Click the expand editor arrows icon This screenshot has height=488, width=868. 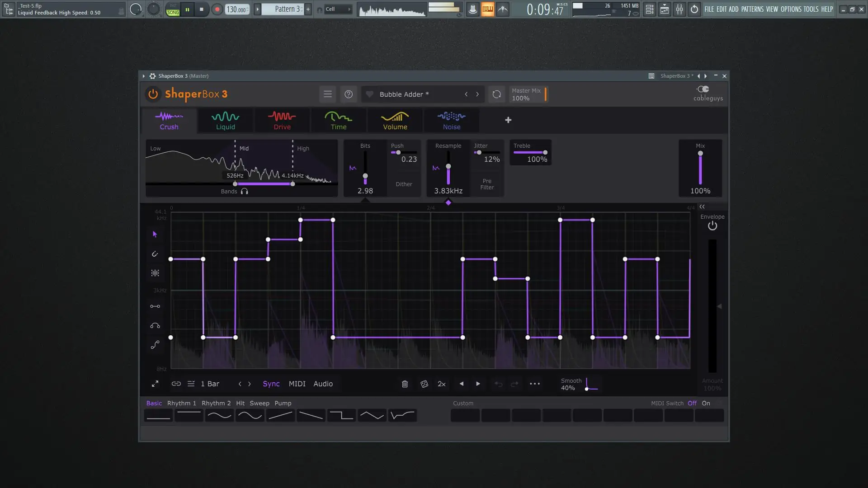click(x=155, y=384)
